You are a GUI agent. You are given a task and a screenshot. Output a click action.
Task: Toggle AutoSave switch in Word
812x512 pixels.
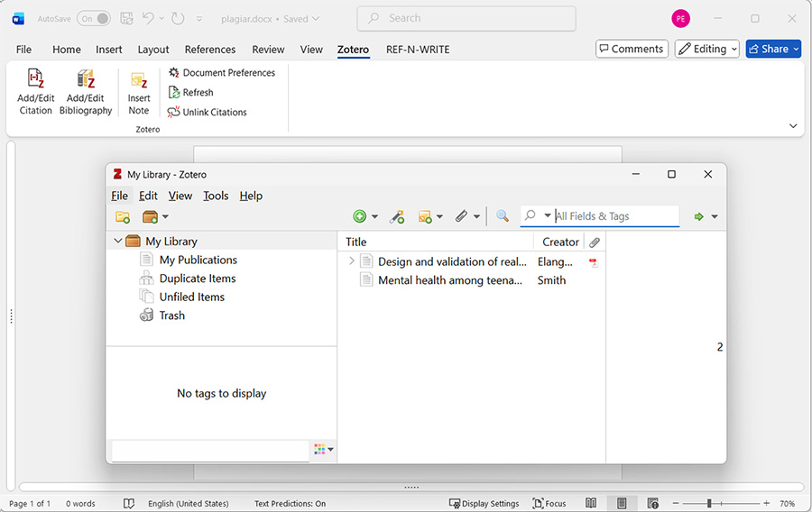click(94, 19)
